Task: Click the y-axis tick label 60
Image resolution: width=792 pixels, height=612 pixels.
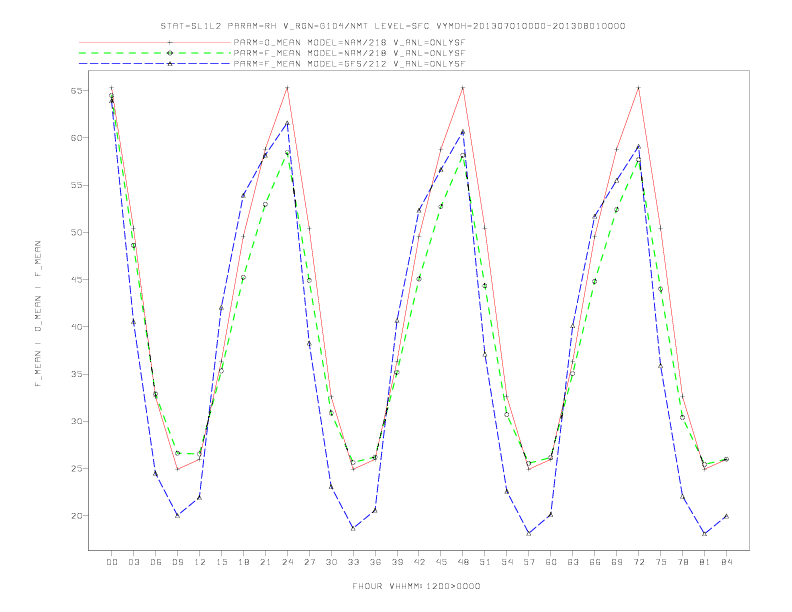Action: click(x=76, y=138)
